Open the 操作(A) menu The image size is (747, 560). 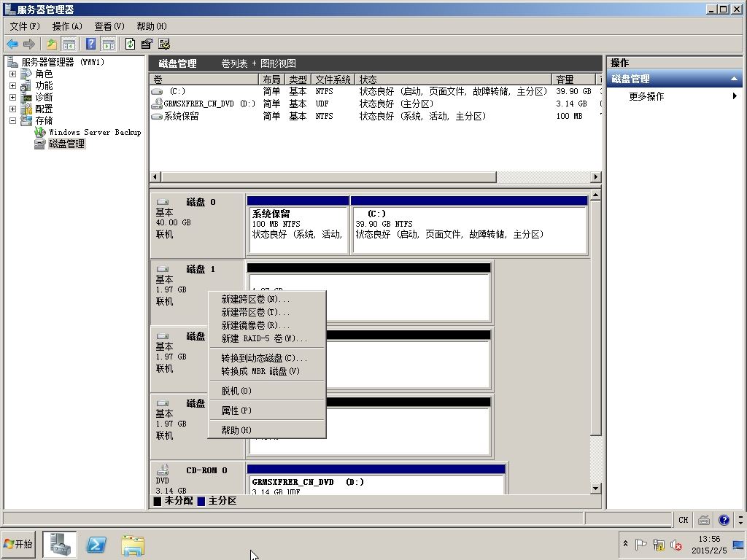click(x=67, y=26)
